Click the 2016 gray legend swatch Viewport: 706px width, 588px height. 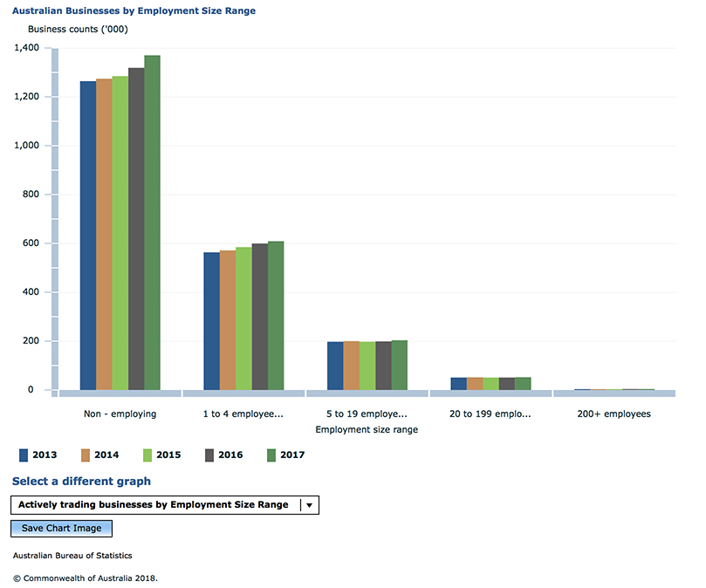[x=209, y=455]
